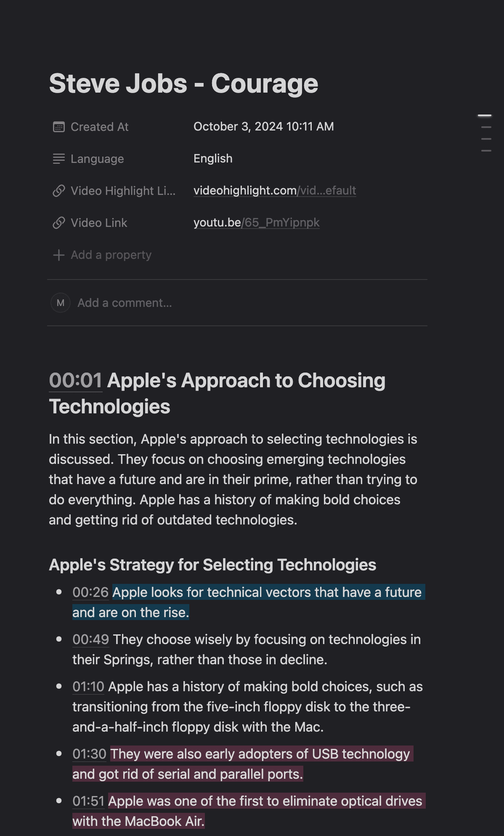This screenshot has height=836, width=504.
Task: Click the 00:26 timestamp link
Action: click(x=90, y=592)
